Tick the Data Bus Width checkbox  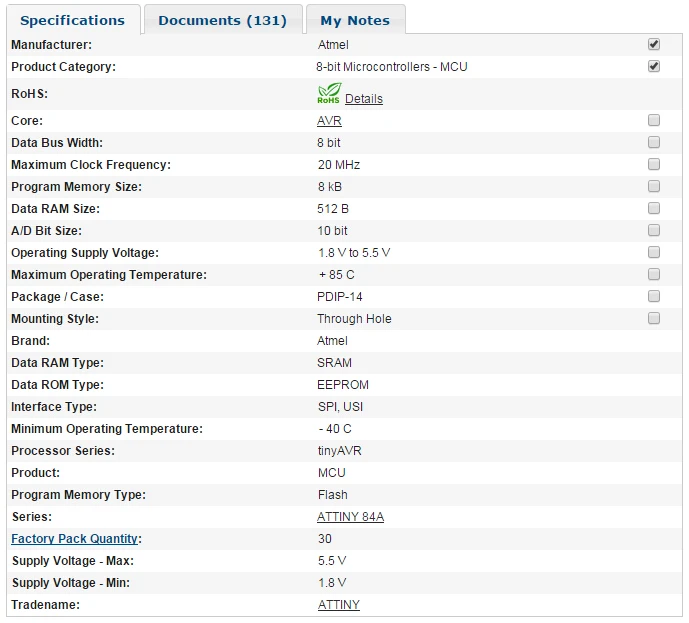654,142
